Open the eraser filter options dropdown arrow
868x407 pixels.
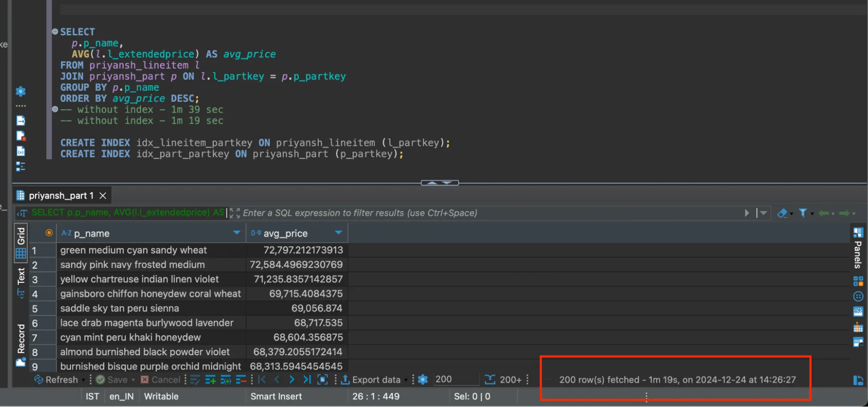click(792, 214)
